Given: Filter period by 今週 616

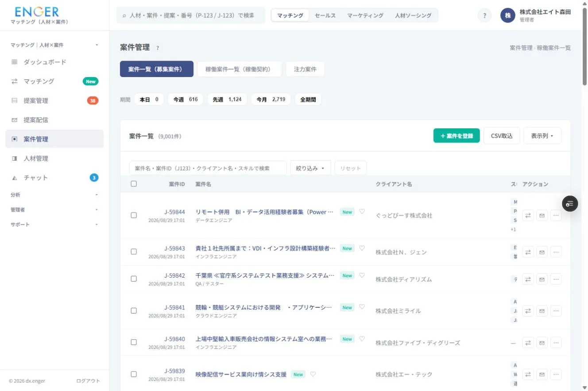Looking at the screenshot, I should click(186, 100).
